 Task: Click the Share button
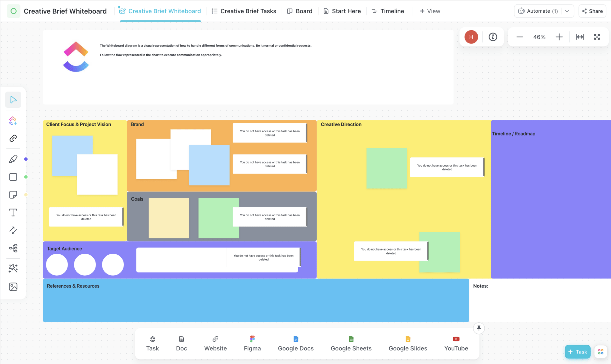(593, 10)
